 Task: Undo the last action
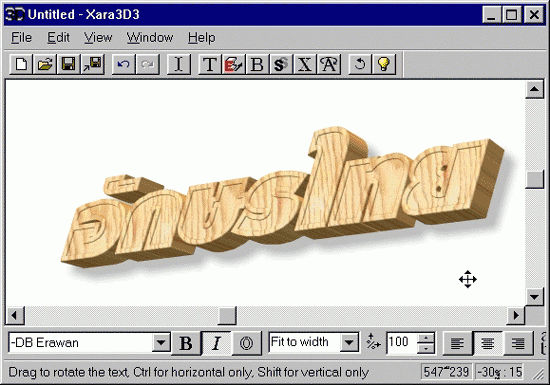pos(123,64)
